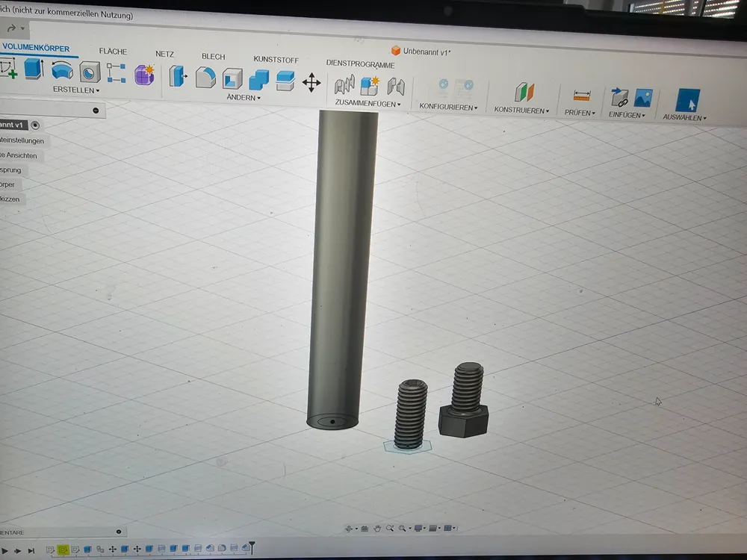The height and width of the screenshot is (560, 747).
Task: Select the Extrude tool
Action: point(34,69)
